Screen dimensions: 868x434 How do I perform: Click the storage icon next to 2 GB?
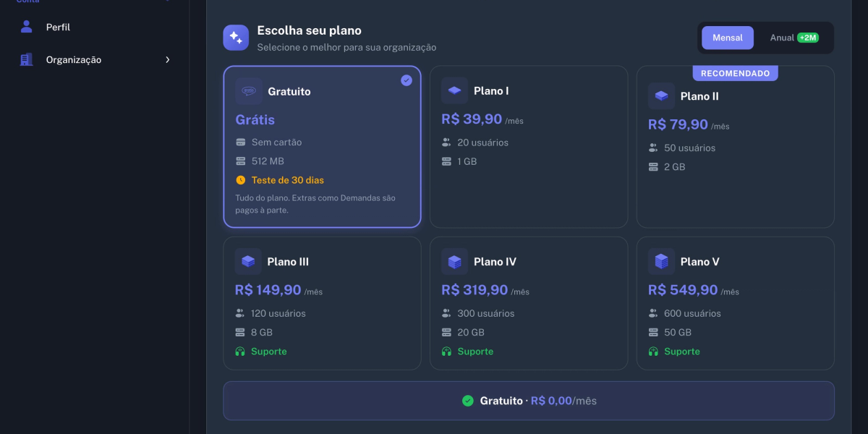pos(653,166)
